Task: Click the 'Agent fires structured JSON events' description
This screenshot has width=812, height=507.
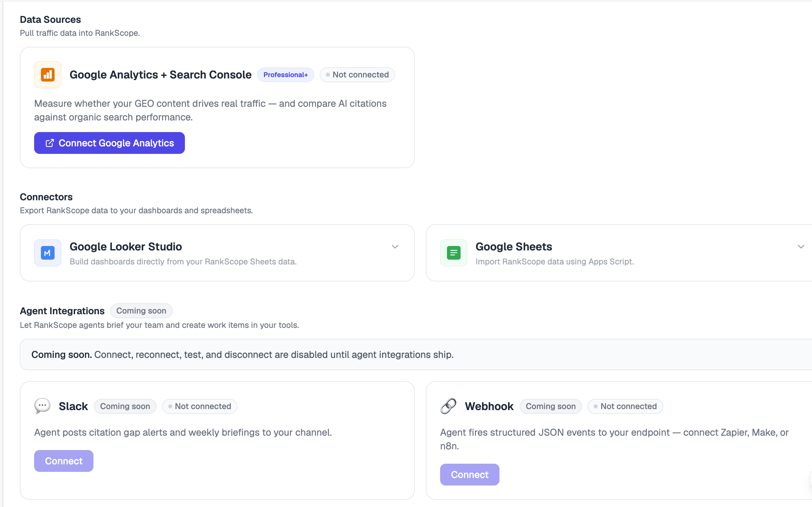Action: click(x=614, y=439)
